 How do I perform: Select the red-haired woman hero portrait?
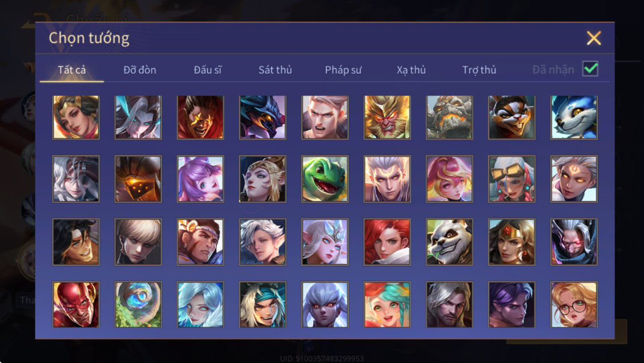coord(387,242)
